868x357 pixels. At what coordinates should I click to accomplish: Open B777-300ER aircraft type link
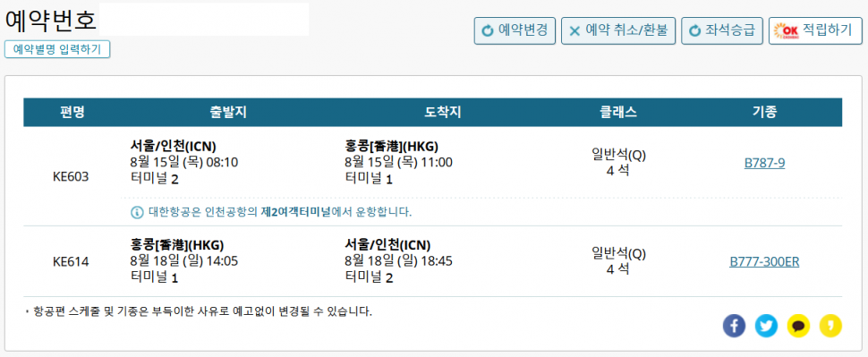pos(764,262)
